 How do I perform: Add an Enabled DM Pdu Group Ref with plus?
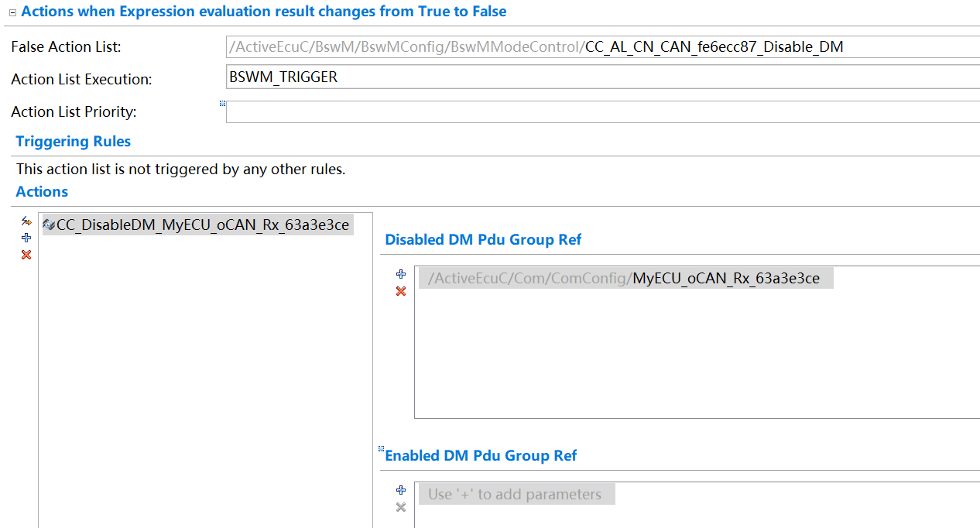[x=401, y=490]
